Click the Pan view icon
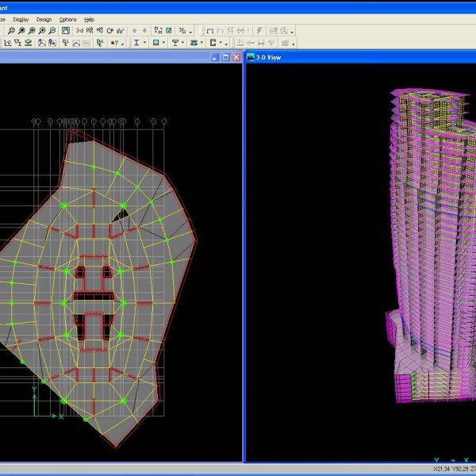This screenshot has height=476, width=476. point(66,30)
